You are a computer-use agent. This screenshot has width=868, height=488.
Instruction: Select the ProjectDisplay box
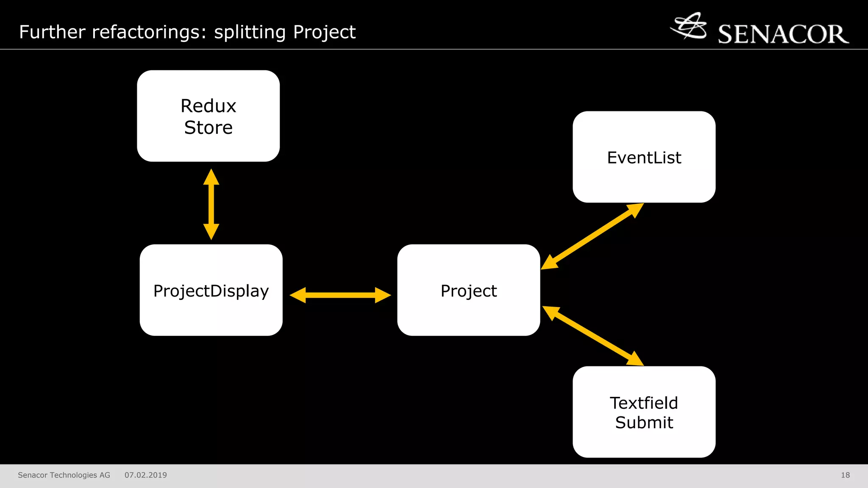coord(211,290)
